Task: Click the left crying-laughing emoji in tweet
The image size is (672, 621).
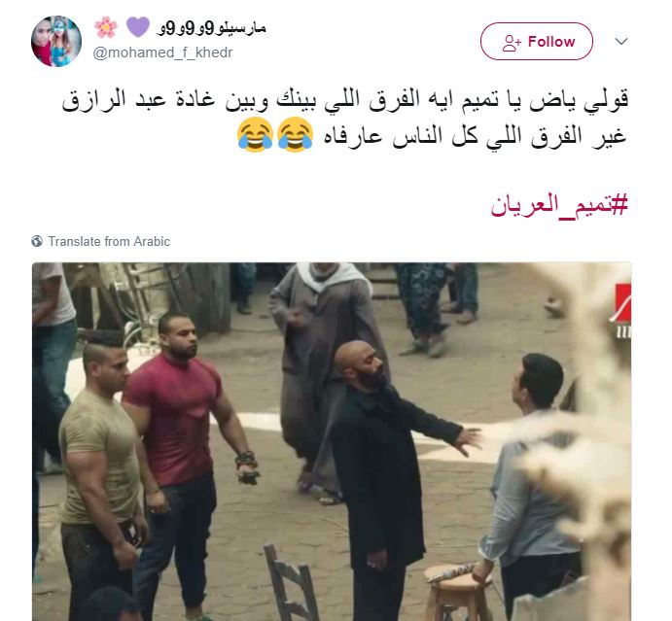Action: [255, 134]
